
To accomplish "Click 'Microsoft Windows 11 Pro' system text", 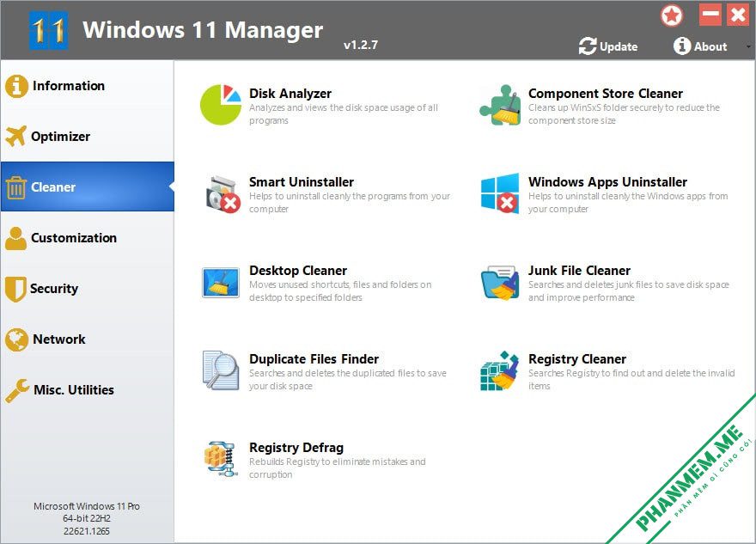I will [87, 506].
